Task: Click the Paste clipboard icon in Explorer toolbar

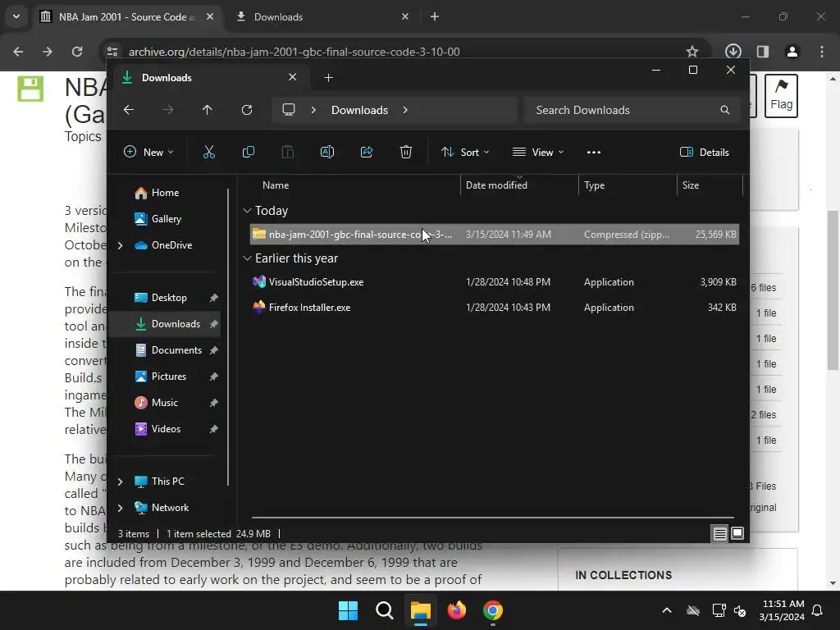Action: [288, 152]
